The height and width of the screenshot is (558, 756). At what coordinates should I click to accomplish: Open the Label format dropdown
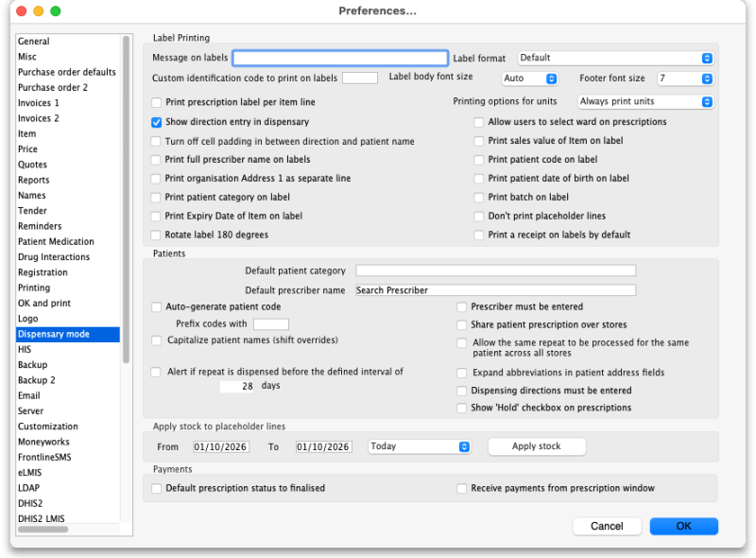616,58
